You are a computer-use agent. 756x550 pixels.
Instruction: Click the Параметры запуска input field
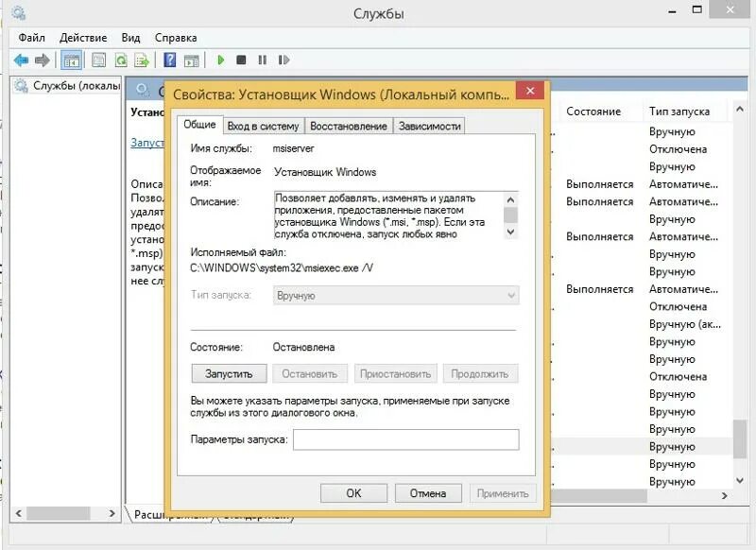tap(406, 439)
